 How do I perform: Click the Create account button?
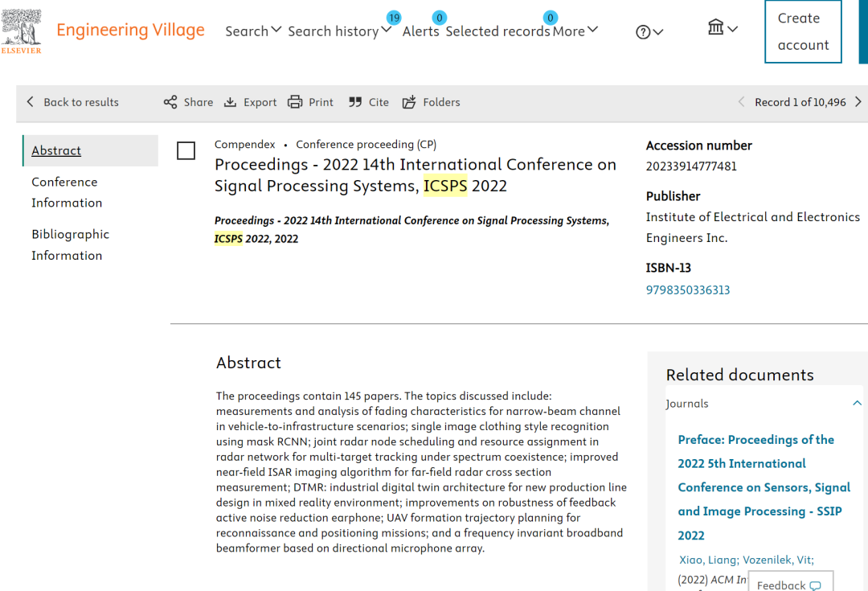click(x=803, y=31)
